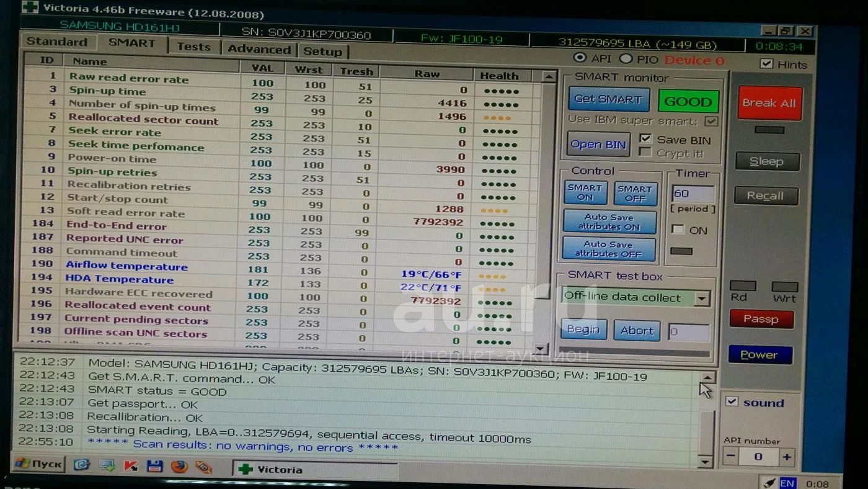
Task: Click the EN language indicator in tray
Action: [787, 483]
